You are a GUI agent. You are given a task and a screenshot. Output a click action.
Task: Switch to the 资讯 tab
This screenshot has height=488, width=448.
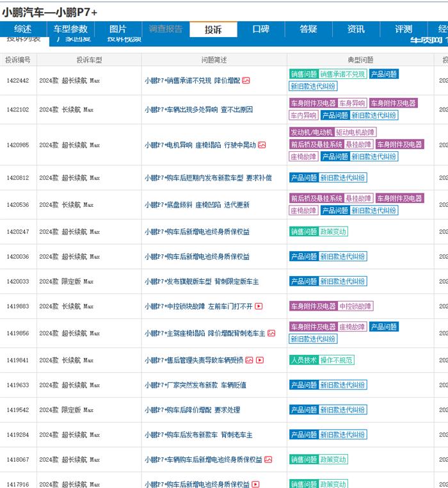click(x=356, y=29)
